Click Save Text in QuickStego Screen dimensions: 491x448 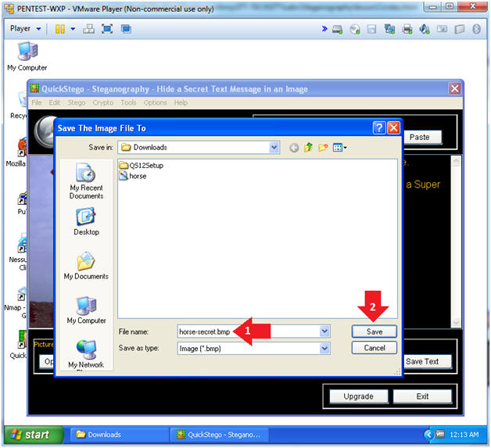[x=427, y=361]
